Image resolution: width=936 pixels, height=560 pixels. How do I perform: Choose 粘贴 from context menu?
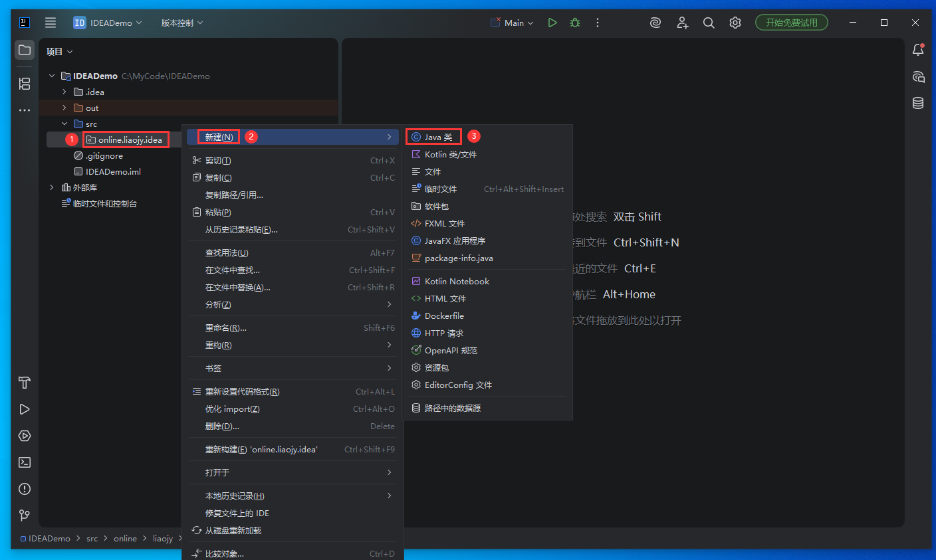click(292, 212)
